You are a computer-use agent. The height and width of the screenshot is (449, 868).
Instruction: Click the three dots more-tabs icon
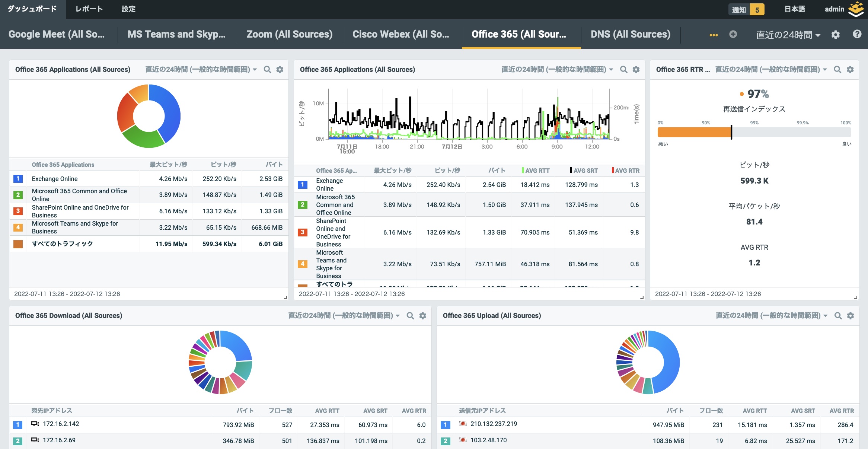[x=714, y=35]
